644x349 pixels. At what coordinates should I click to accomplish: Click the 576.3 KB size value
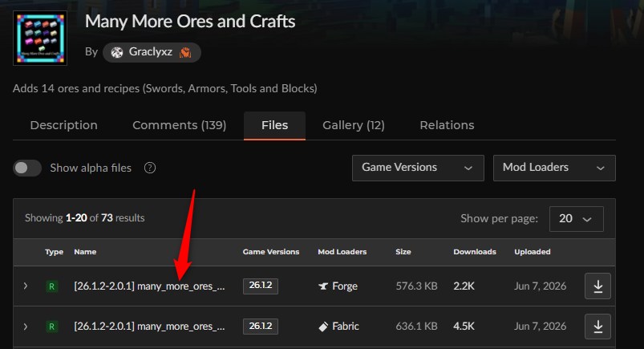click(416, 286)
